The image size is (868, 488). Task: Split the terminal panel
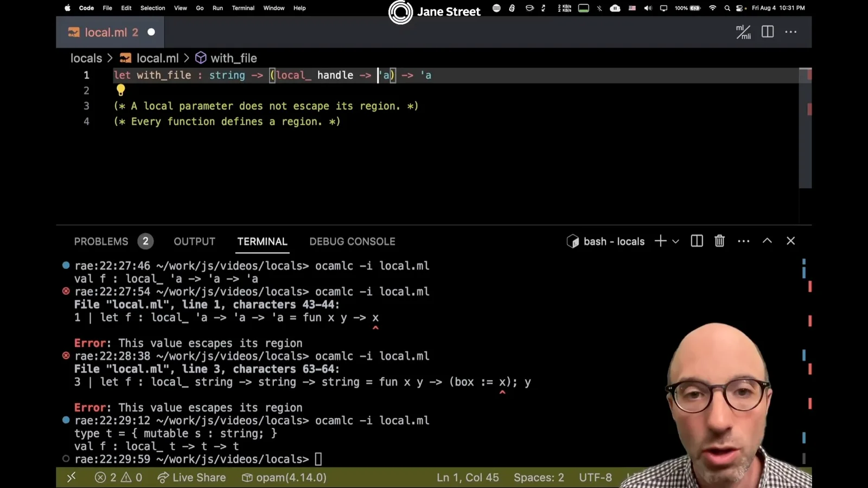coord(697,241)
